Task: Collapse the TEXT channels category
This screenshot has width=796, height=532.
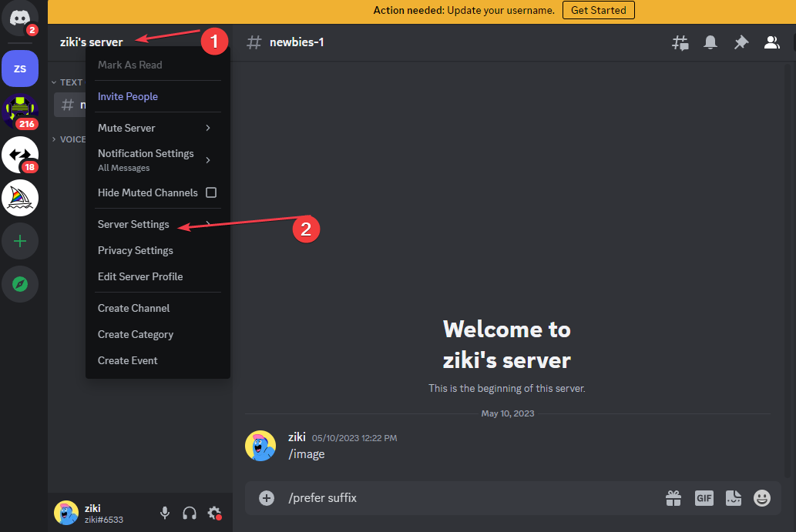Action: pyautogui.click(x=68, y=82)
